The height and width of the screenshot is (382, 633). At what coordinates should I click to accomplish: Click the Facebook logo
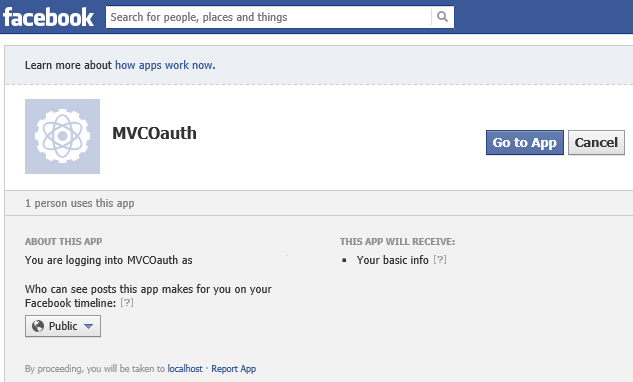(x=48, y=17)
